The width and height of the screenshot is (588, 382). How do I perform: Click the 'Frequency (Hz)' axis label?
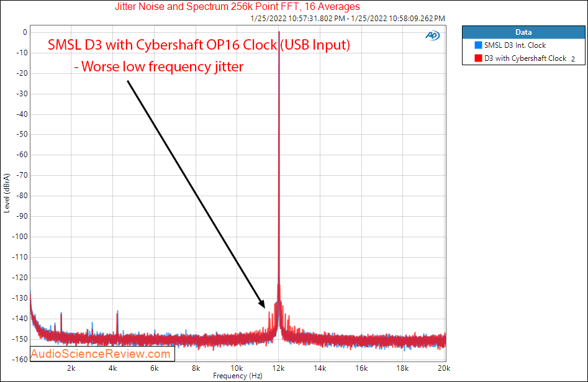(x=238, y=376)
